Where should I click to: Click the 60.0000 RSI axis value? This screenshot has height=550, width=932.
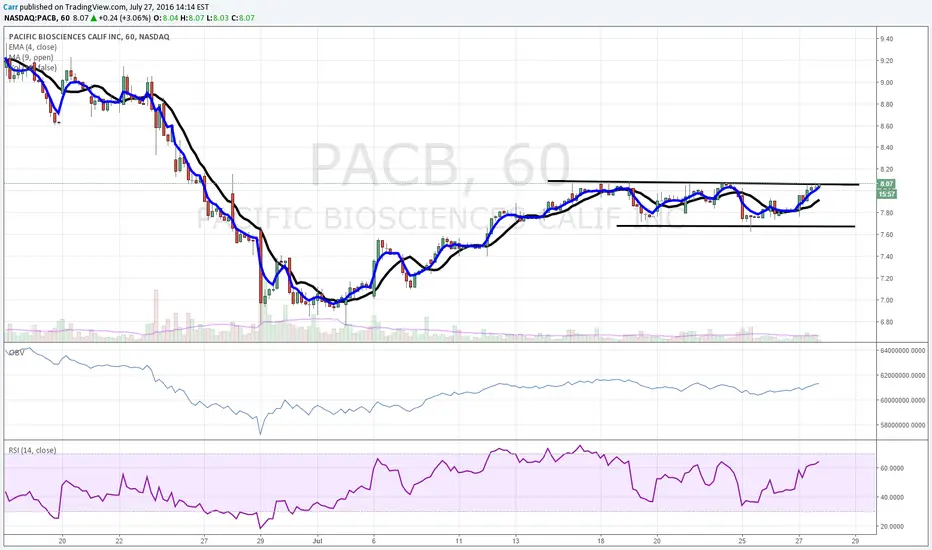coord(892,468)
